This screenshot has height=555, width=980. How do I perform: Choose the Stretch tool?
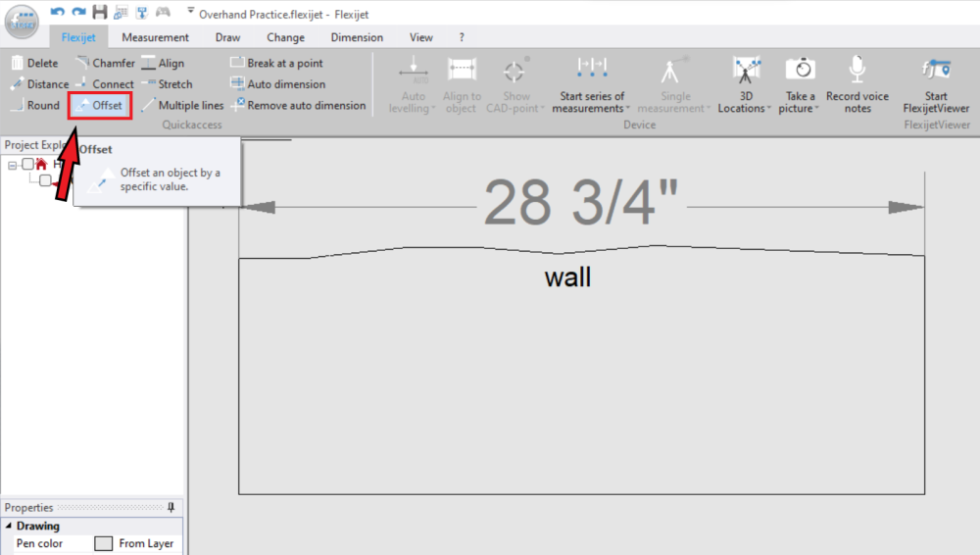click(167, 84)
